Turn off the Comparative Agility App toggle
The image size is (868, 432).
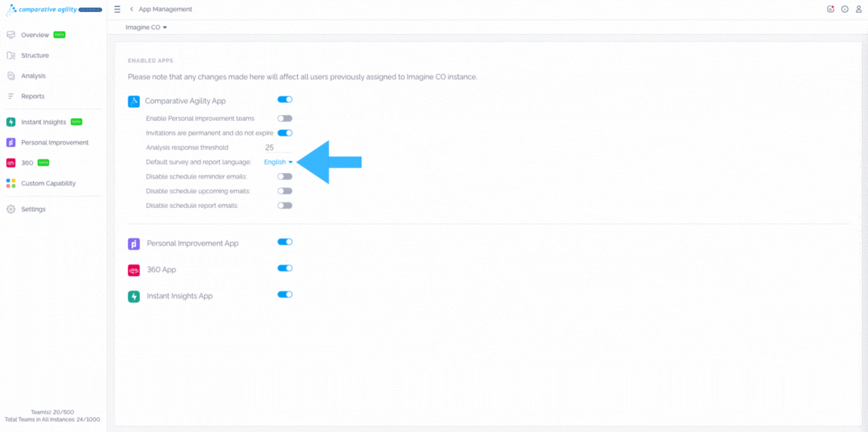pyautogui.click(x=284, y=100)
